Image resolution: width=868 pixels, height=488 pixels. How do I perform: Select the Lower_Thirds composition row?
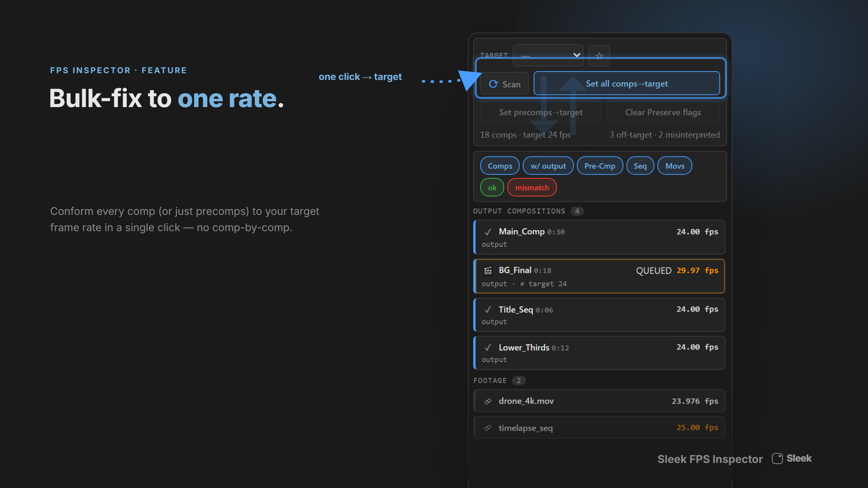(x=599, y=353)
